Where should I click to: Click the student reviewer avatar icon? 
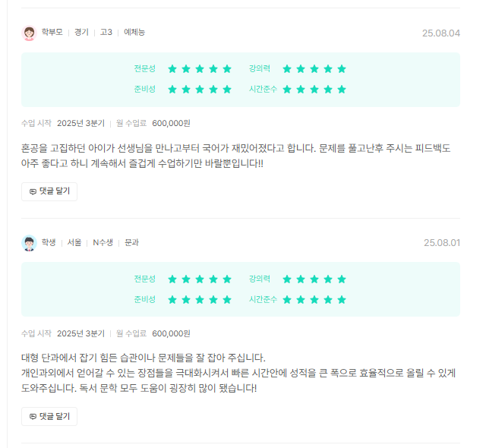click(29, 243)
